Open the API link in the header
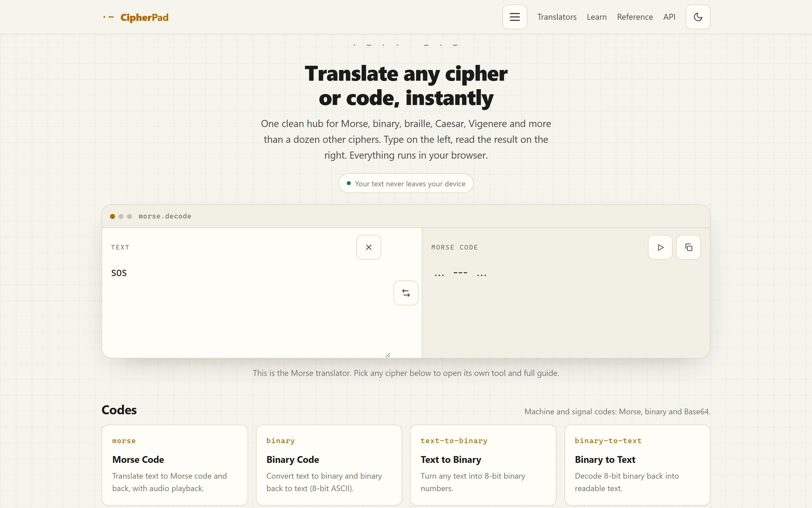This screenshot has width=812, height=508. click(x=669, y=17)
